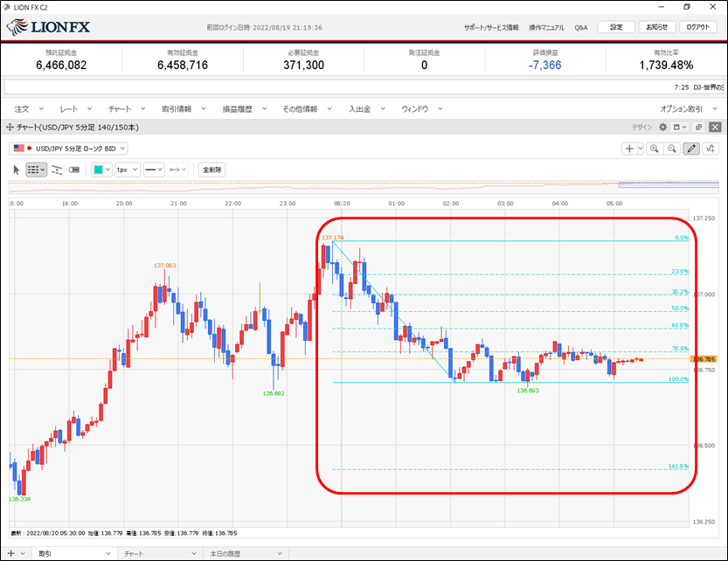
Task: Zoom in on the chart
Action: coord(655,149)
